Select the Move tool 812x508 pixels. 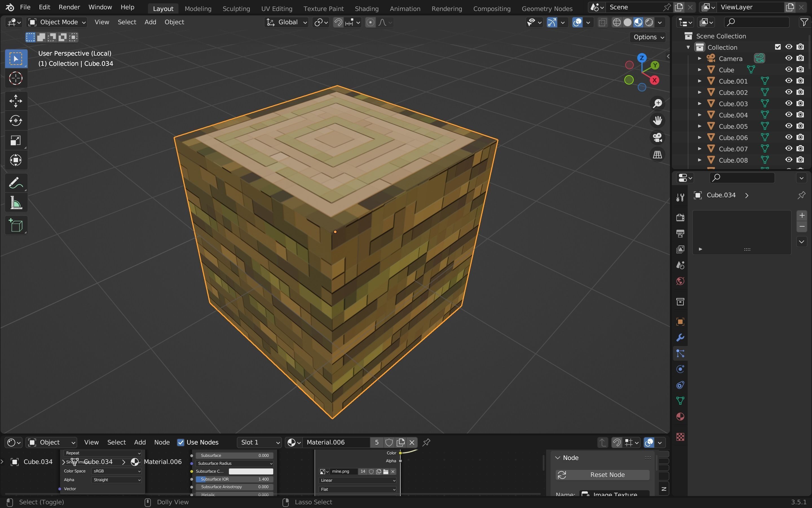tap(16, 101)
